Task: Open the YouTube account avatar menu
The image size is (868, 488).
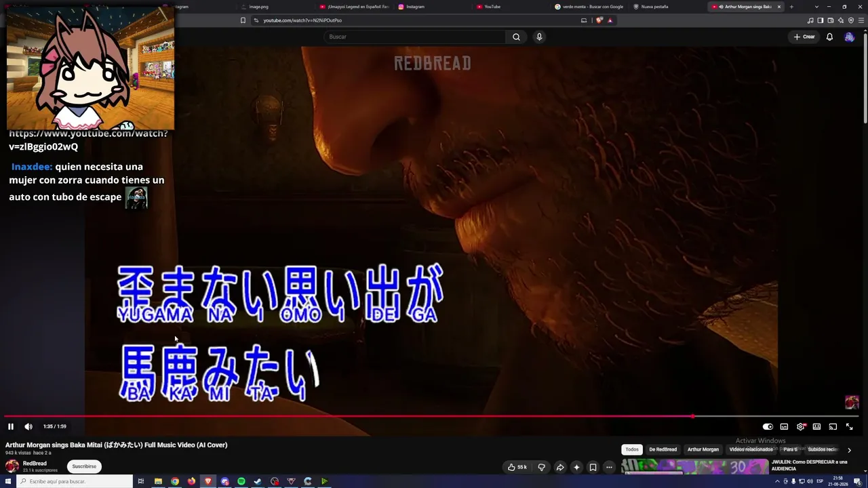Action: 849,37
